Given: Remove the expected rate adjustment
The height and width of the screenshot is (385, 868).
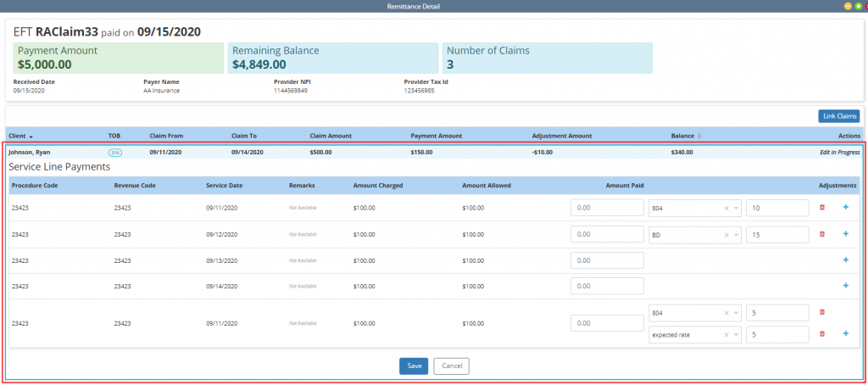Looking at the screenshot, I should (x=821, y=334).
